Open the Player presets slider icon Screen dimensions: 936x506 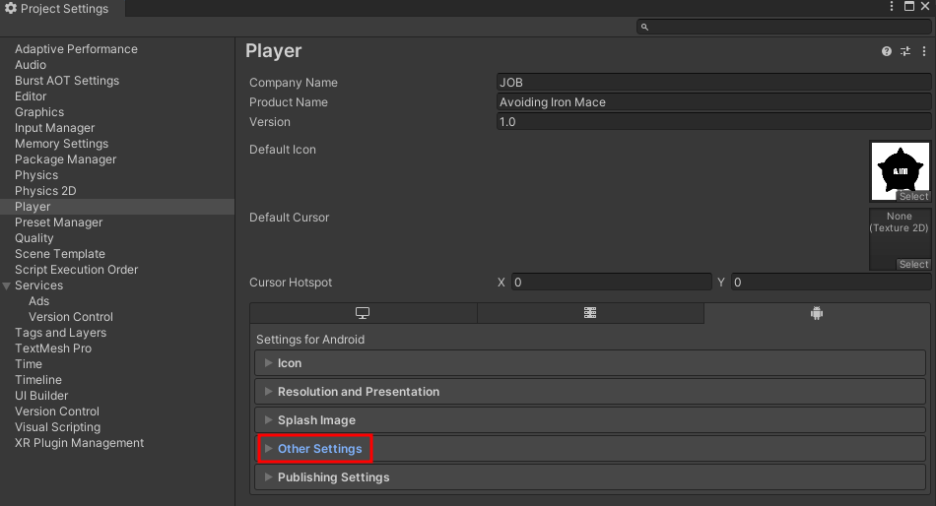point(906,51)
